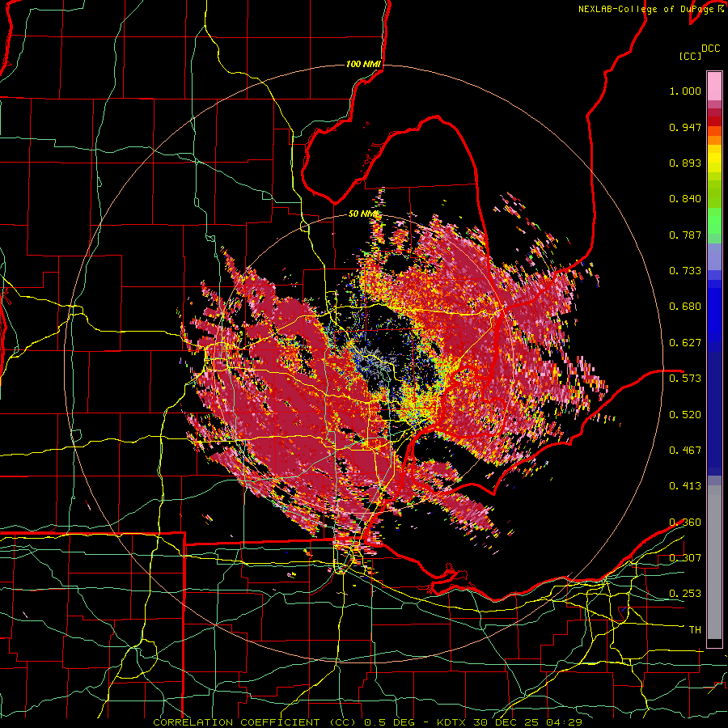
Task: Click the 0.360 scale value
Action: [x=685, y=523]
